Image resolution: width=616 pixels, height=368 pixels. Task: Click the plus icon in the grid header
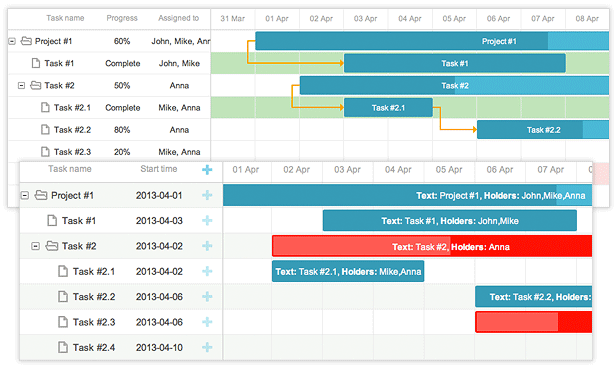(207, 170)
